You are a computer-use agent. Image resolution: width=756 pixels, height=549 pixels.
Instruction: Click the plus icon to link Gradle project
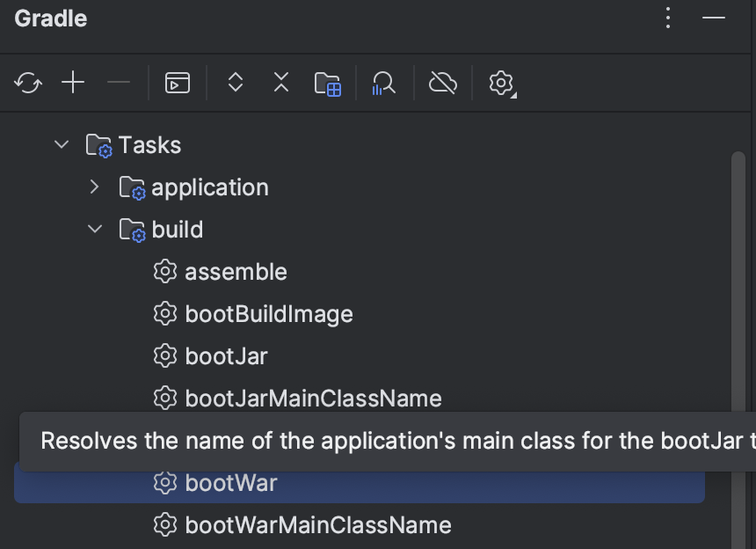(x=73, y=83)
